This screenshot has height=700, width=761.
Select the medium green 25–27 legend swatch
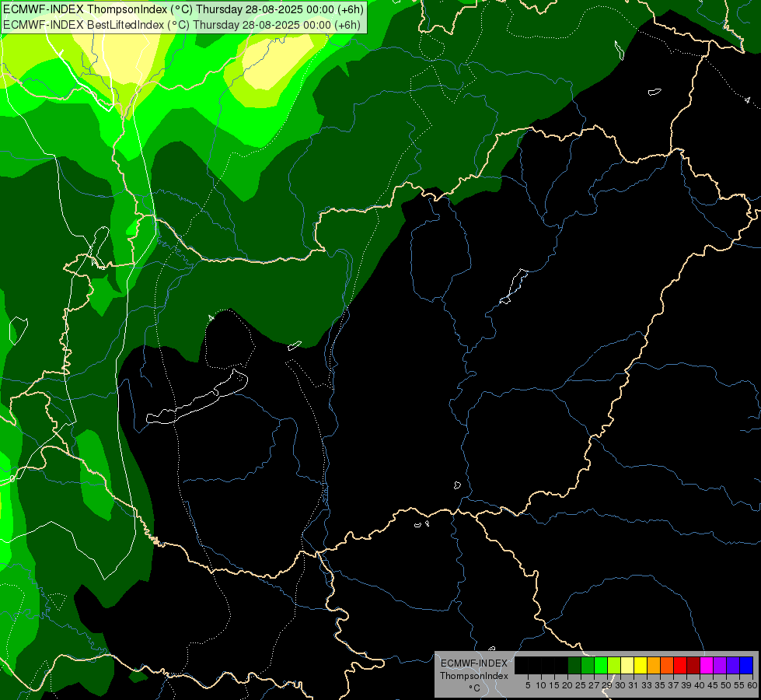tap(587, 665)
